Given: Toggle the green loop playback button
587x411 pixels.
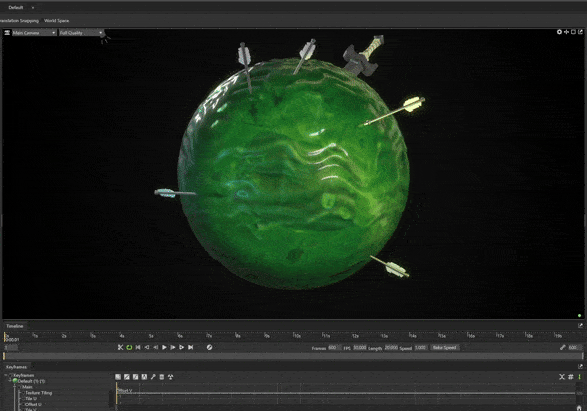Looking at the screenshot, I should [x=129, y=347].
